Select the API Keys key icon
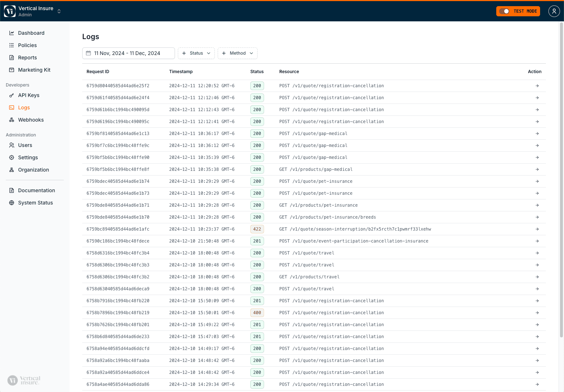564x392 pixels. [x=12, y=95]
